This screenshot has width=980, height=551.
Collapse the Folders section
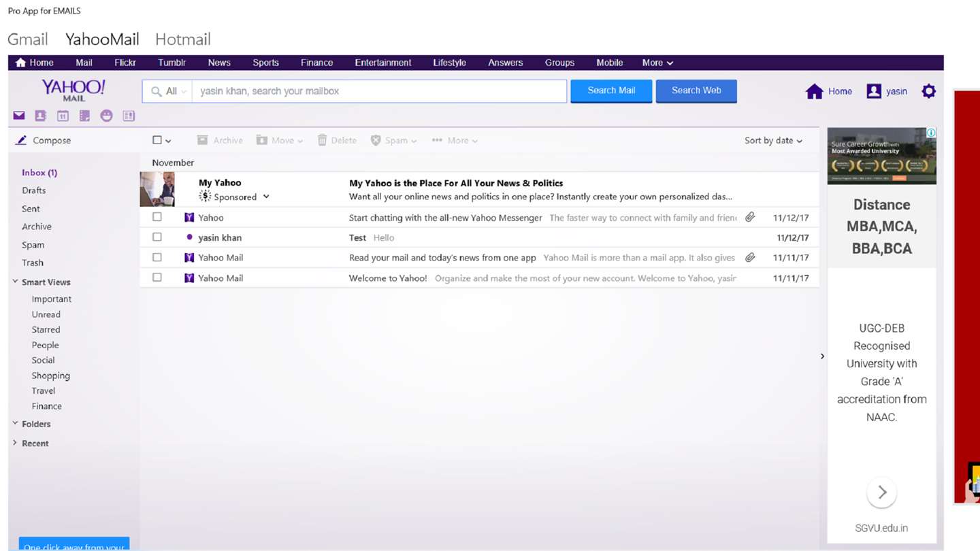click(15, 423)
